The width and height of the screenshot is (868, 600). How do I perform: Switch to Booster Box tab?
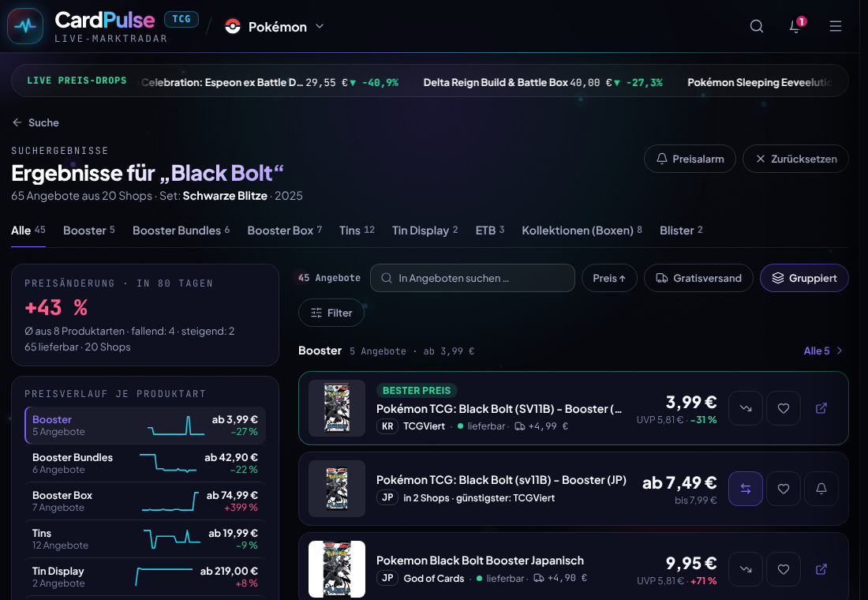(x=285, y=231)
